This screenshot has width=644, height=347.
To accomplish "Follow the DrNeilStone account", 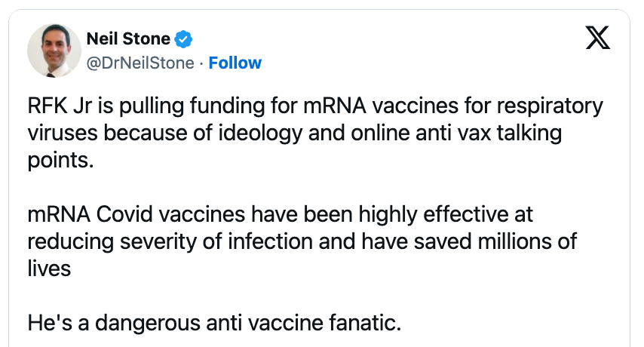I will (235, 63).
